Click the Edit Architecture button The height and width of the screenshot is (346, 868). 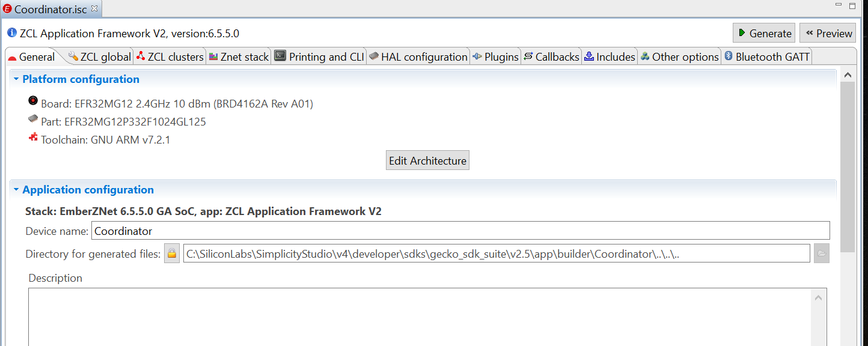pos(427,160)
